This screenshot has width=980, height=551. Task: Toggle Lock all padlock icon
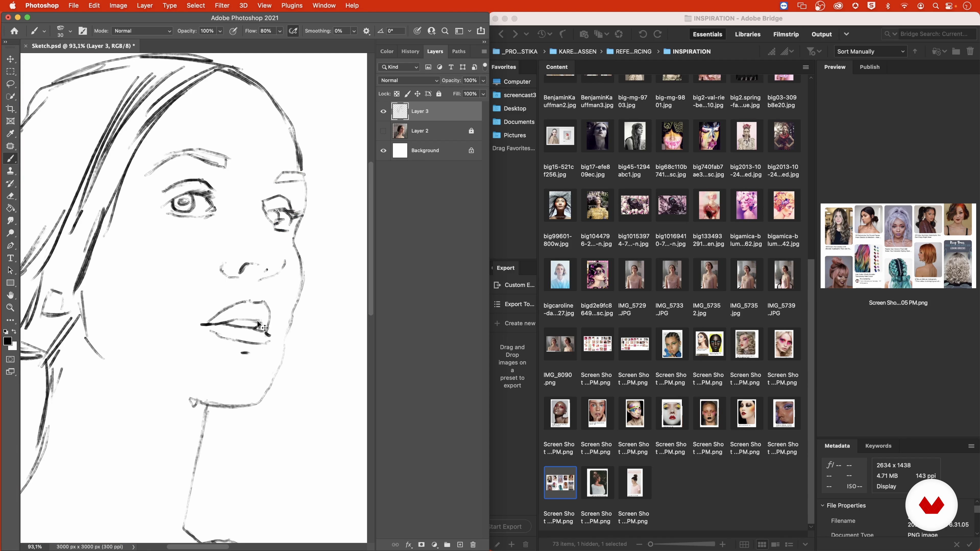point(439,94)
